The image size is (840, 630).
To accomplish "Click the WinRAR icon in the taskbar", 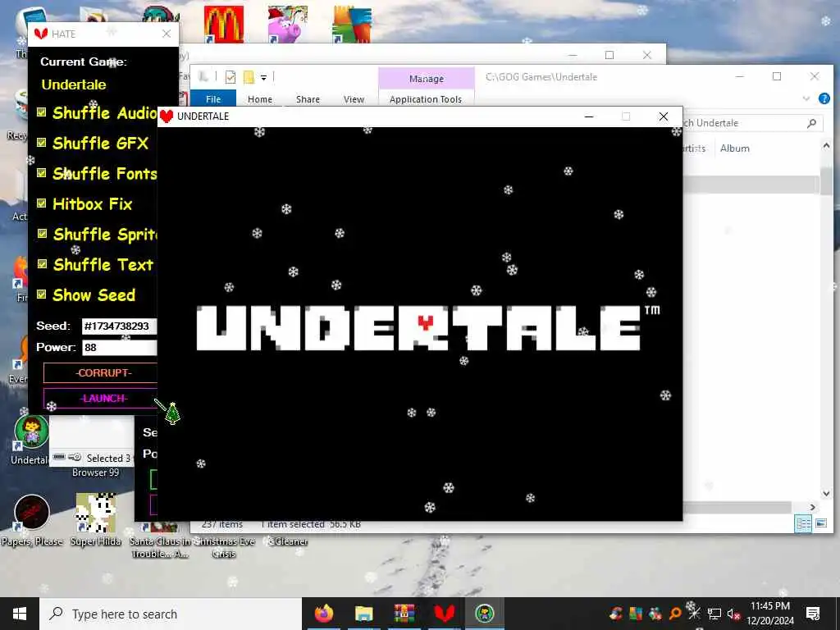I will coord(404,614).
